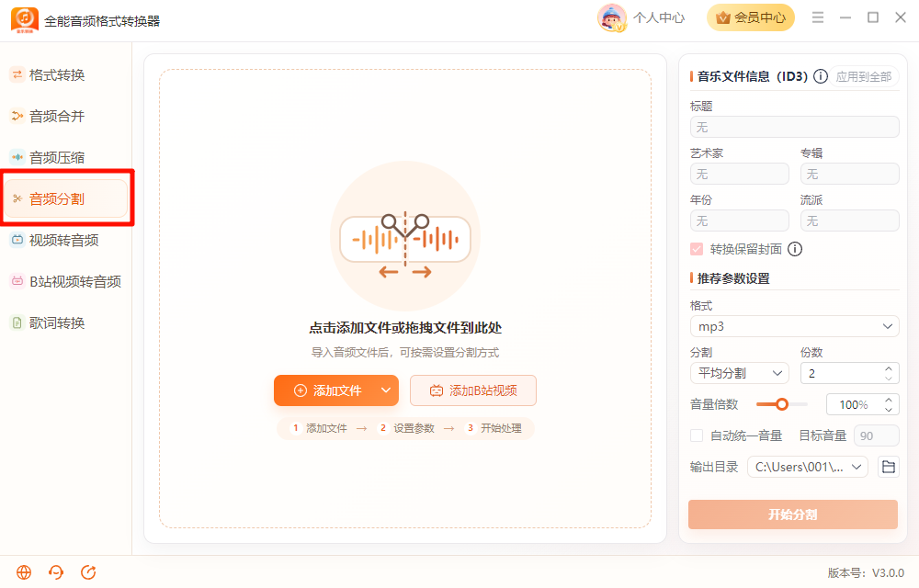This screenshot has height=588, width=919.
Task: Click the 音量倍数 slider handle
Action: point(782,404)
